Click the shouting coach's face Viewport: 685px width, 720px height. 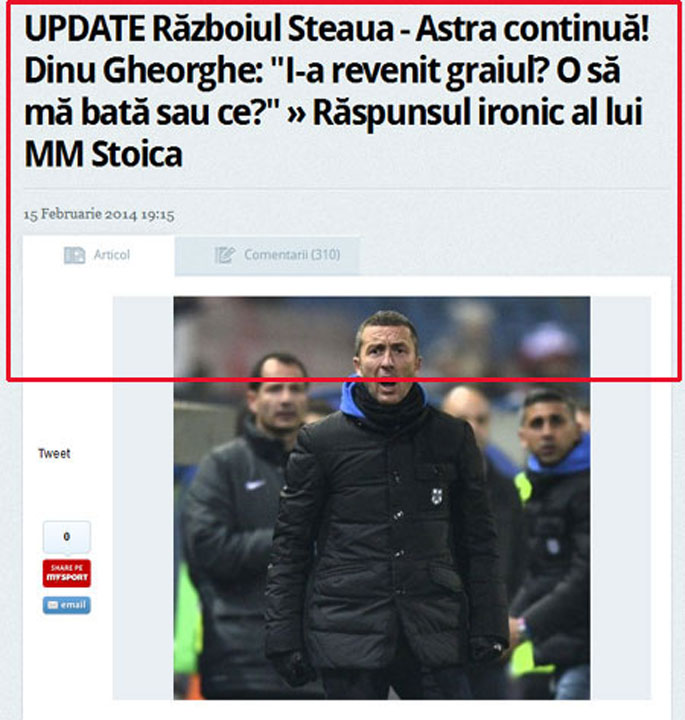[387, 356]
